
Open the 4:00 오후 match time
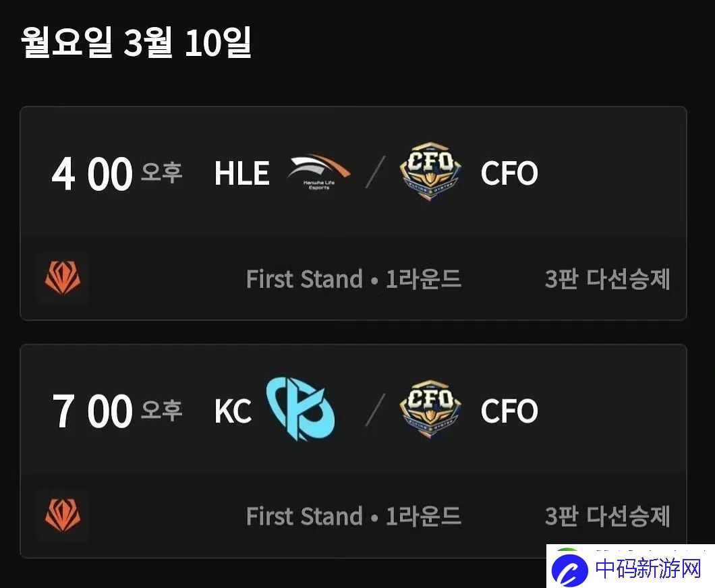(x=117, y=174)
